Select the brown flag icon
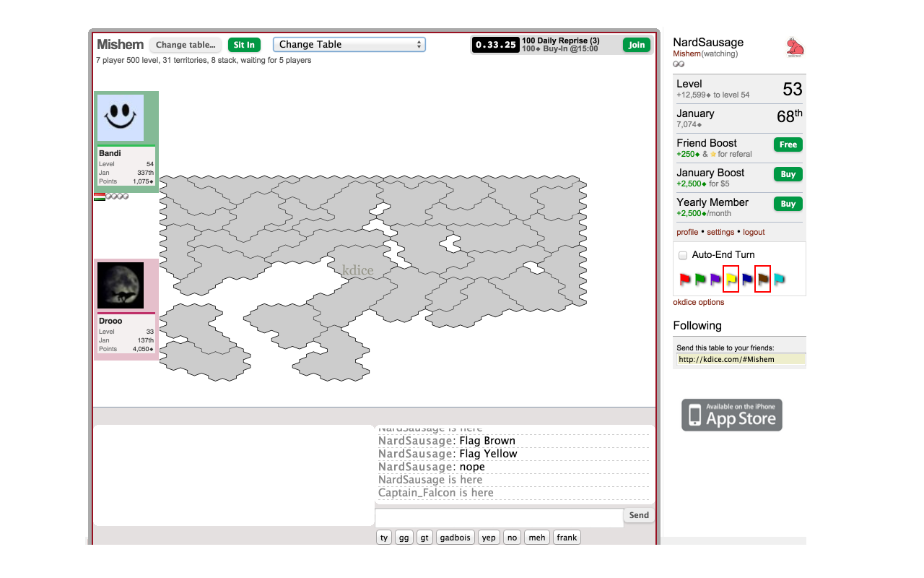Image resolution: width=924 pixels, height=578 pixels. 763,280
